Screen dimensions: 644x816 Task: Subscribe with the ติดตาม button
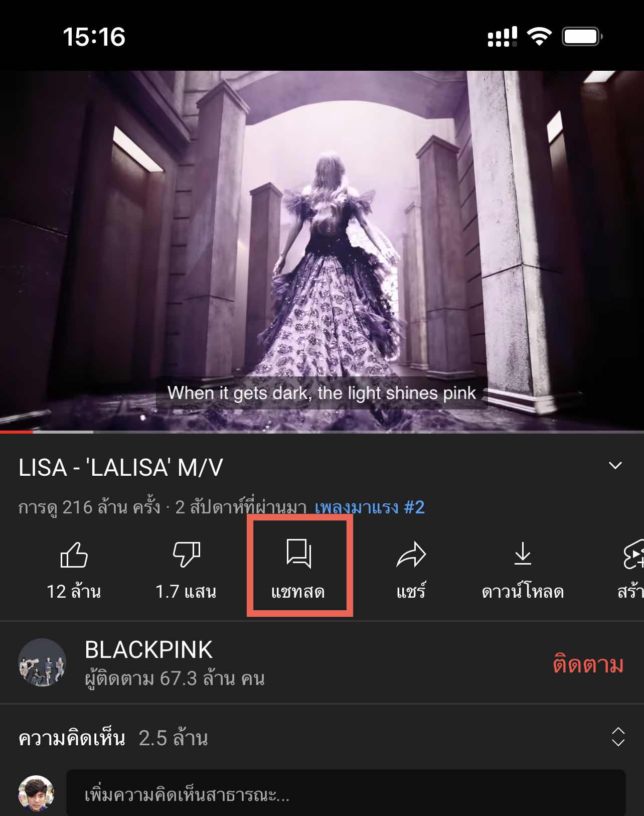588,664
